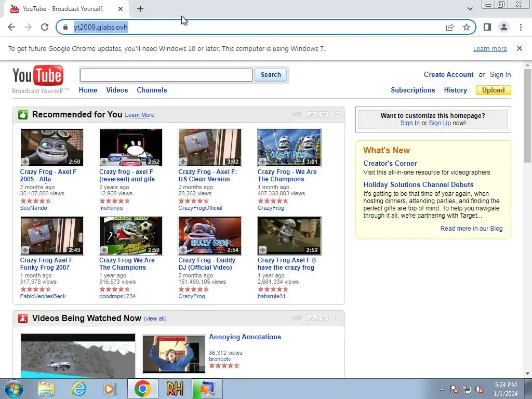
Task: Open the Crazy Frog Axel F 2:52 gargoyle thumbnail
Action: point(289,236)
